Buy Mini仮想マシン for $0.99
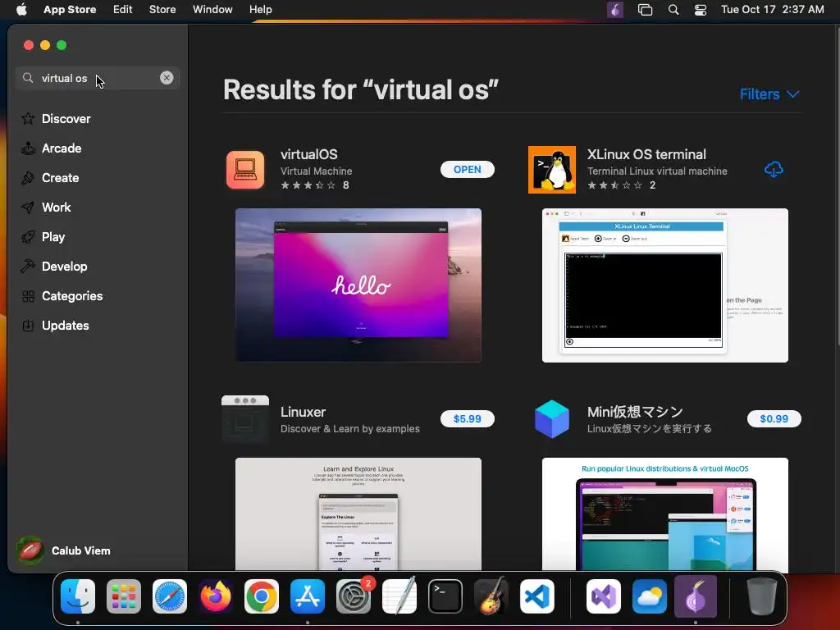Image resolution: width=840 pixels, height=630 pixels. coord(774,419)
